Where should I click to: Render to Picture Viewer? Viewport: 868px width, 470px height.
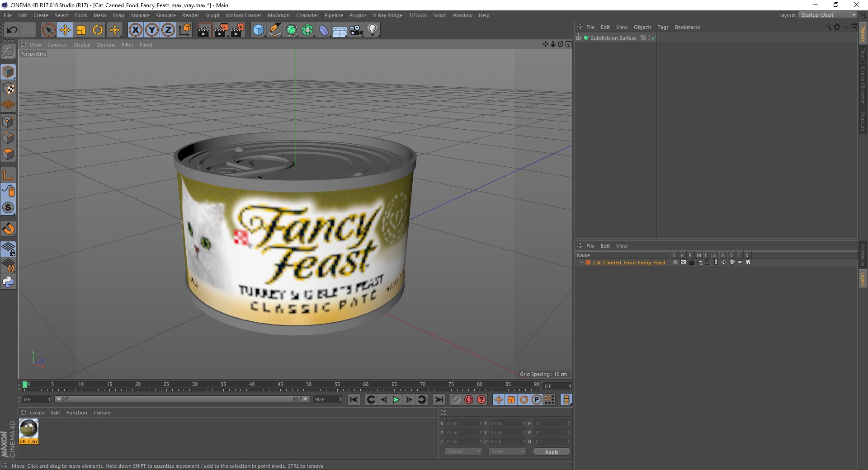221,30
